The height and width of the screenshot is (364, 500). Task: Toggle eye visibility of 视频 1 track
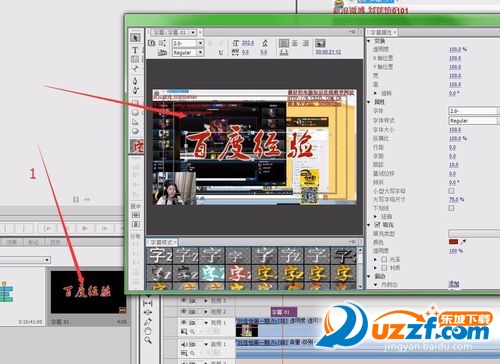pos(183,322)
